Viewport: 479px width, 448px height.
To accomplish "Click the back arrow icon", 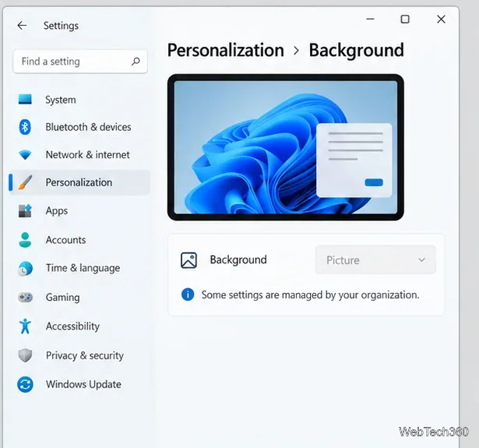I will 22,26.
